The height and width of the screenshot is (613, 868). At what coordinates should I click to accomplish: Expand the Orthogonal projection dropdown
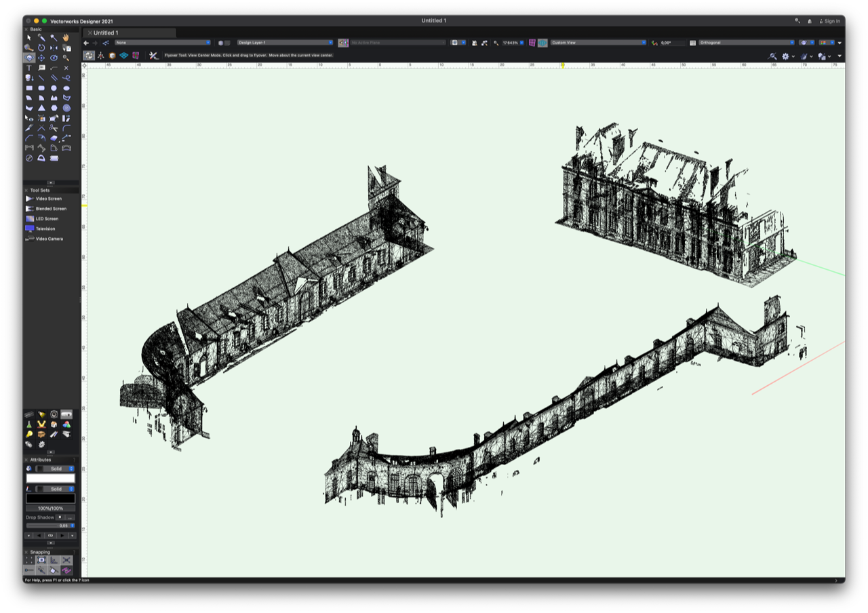pos(746,43)
